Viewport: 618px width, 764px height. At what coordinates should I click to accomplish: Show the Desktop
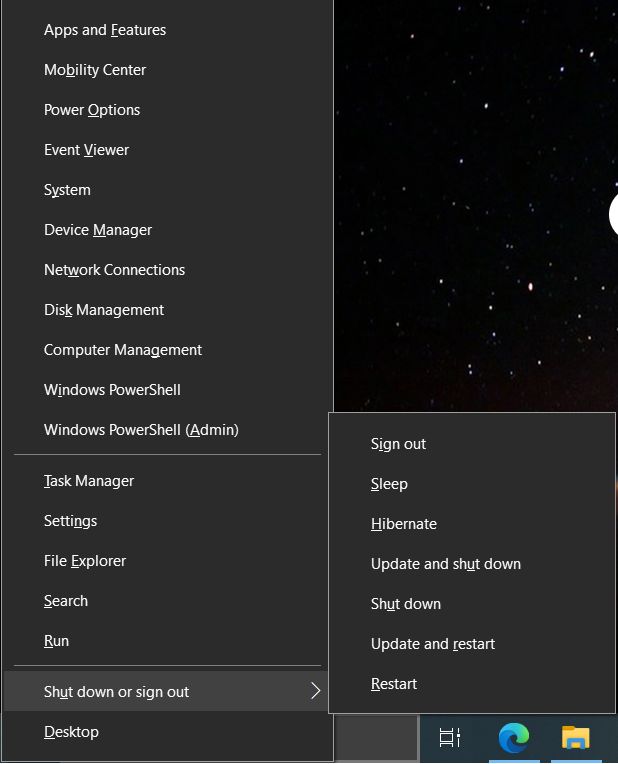coord(167,732)
